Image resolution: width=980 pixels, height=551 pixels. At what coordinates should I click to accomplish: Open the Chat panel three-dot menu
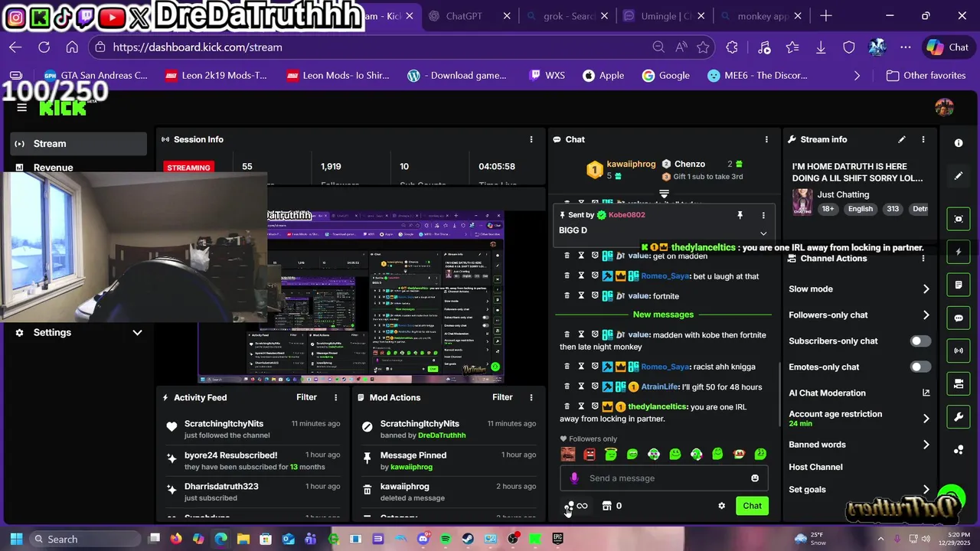click(766, 139)
